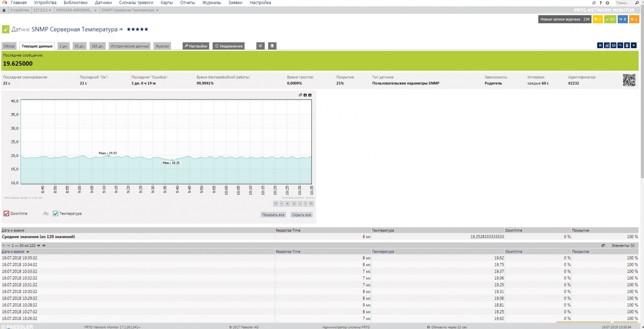Open graph in new window icon
This screenshot has width=644, height=329.
[300, 95]
